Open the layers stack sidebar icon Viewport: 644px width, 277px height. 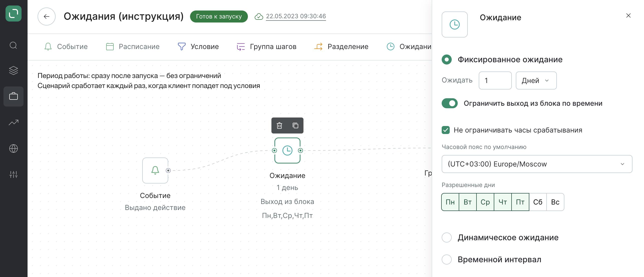[x=14, y=70]
